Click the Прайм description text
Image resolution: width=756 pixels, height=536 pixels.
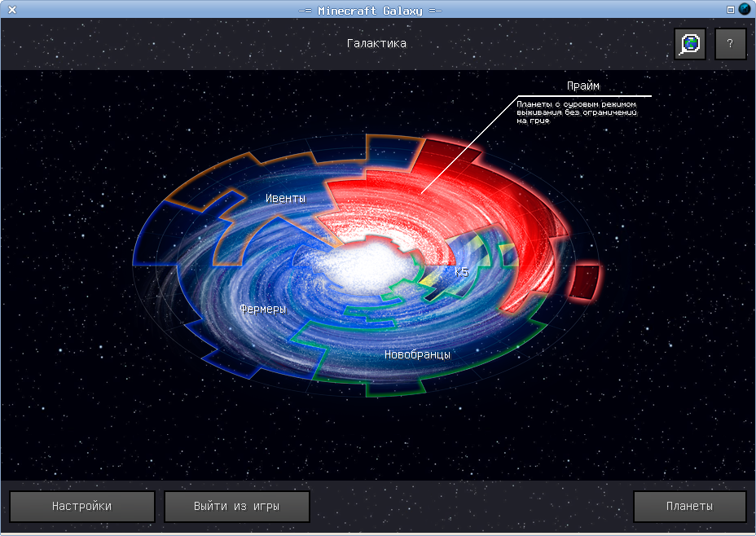[x=577, y=112]
